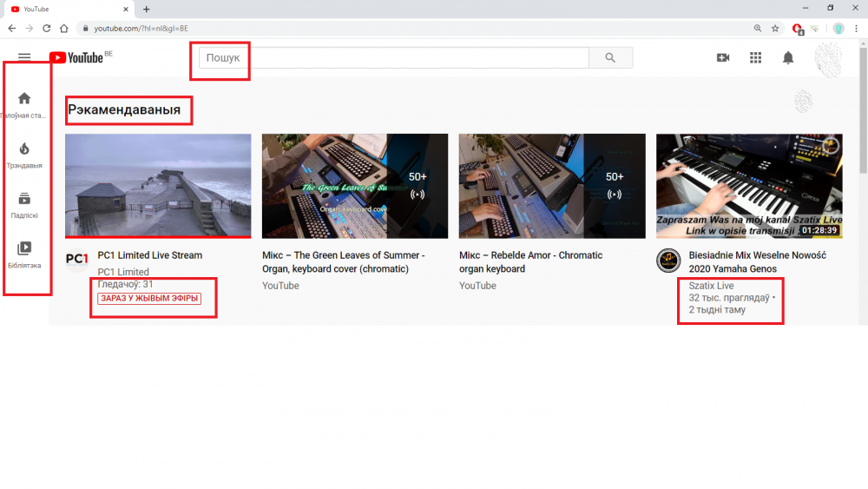
Task: Open the account avatar menu
Action: [x=828, y=58]
